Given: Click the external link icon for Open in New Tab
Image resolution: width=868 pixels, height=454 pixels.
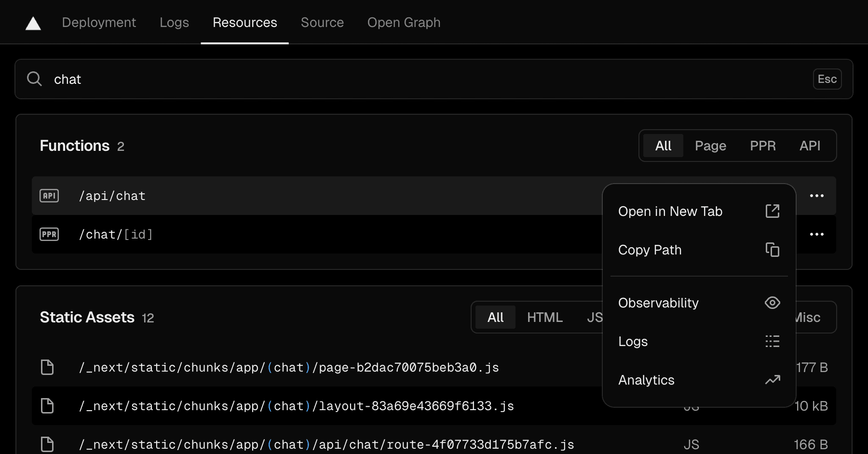Looking at the screenshot, I should pyautogui.click(x=772, y=211).
